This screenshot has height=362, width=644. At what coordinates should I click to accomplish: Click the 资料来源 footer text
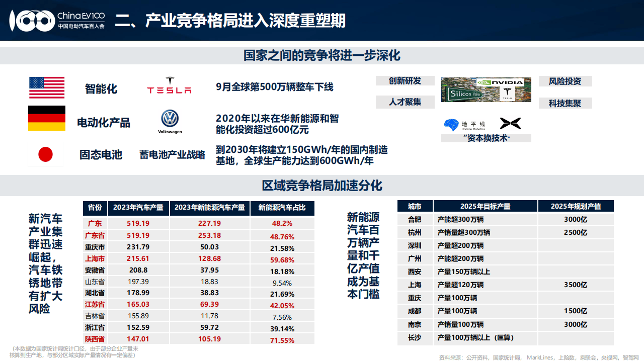point(539,357)
